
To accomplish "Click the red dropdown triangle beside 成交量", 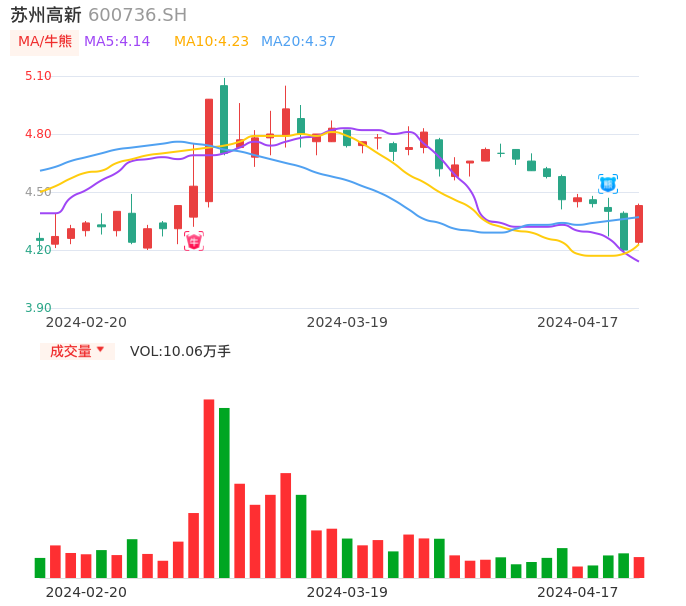I will coord(100,350).
